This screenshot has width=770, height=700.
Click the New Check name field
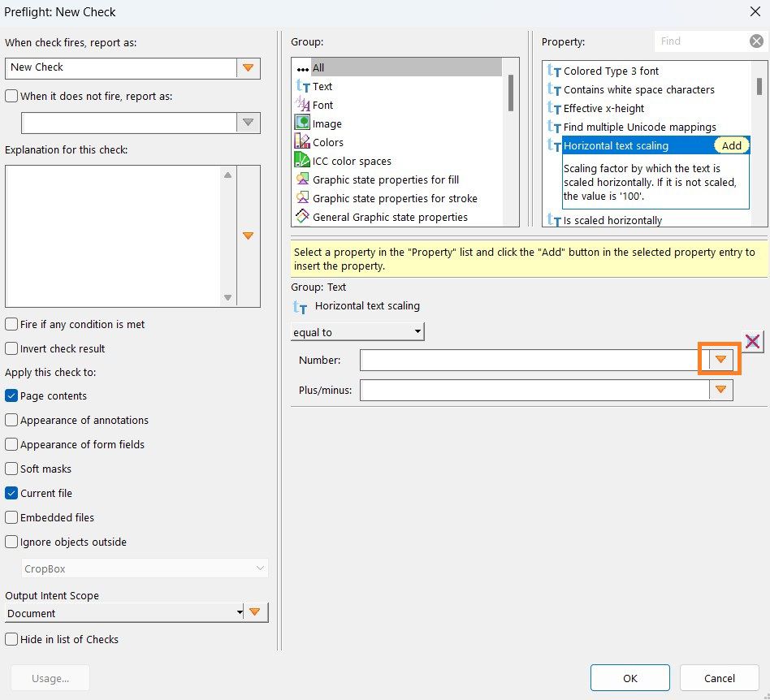[121, 67]
